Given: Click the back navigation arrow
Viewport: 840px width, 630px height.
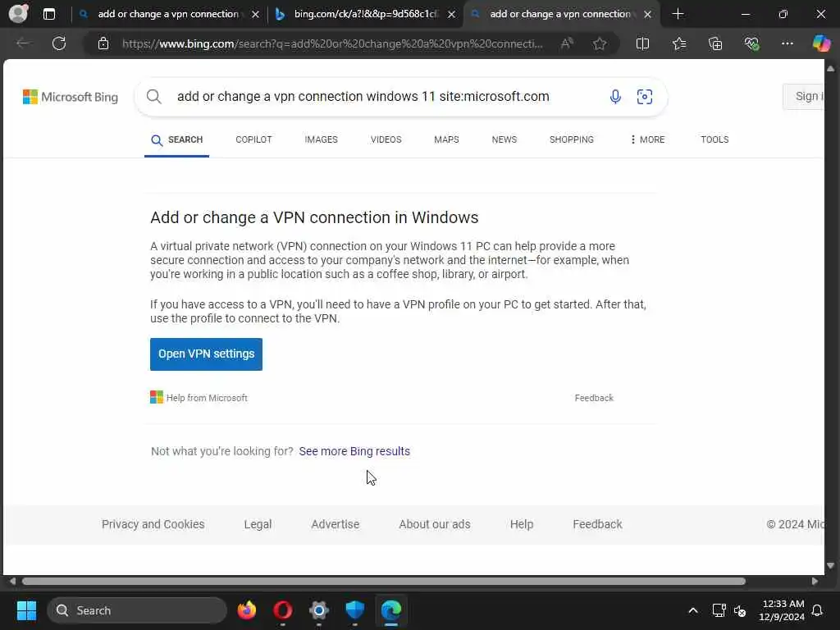Looking at the screenshot, I should tap(23, 43).
